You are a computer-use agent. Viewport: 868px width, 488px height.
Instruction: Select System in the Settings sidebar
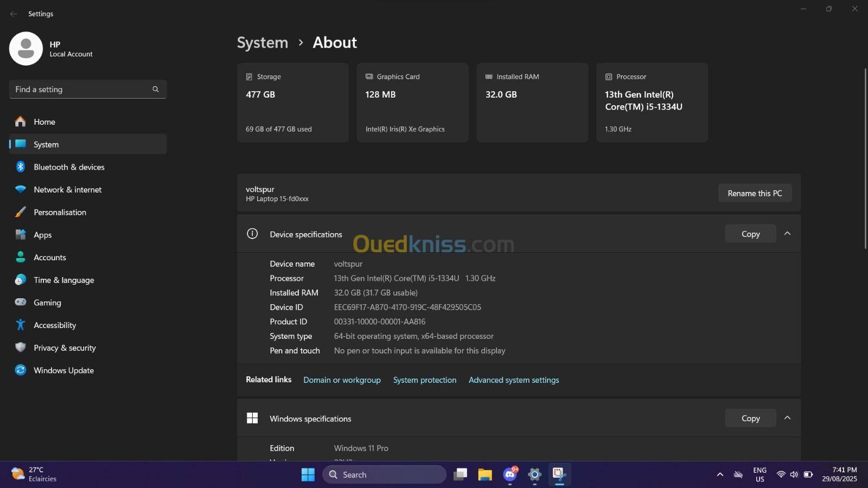click(88, 144)
